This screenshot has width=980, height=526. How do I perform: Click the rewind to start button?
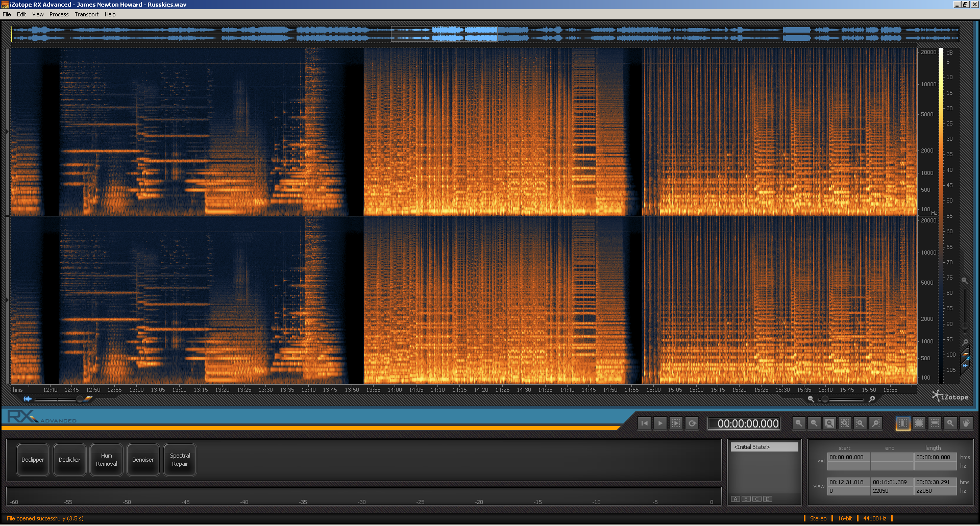[x=645, y=423]
